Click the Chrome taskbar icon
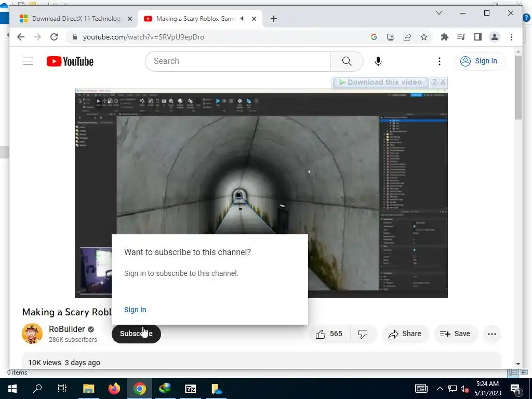The image size is (532, 399). point(139,389)
